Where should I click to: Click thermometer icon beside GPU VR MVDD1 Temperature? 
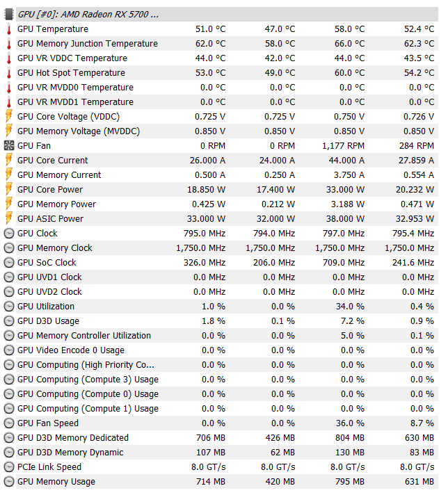(x=9, y=102)
